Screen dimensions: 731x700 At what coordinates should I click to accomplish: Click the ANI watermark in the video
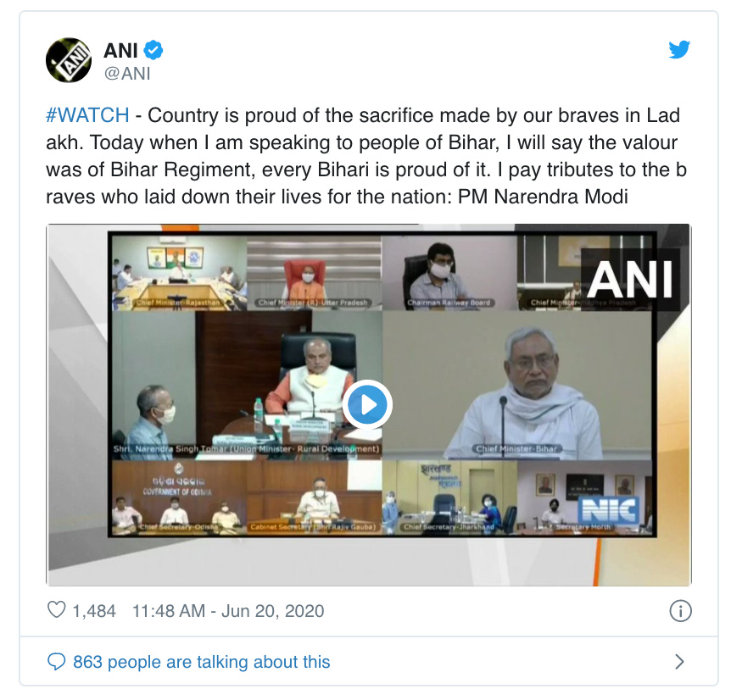pyautogui.click(x=630, y=280)
